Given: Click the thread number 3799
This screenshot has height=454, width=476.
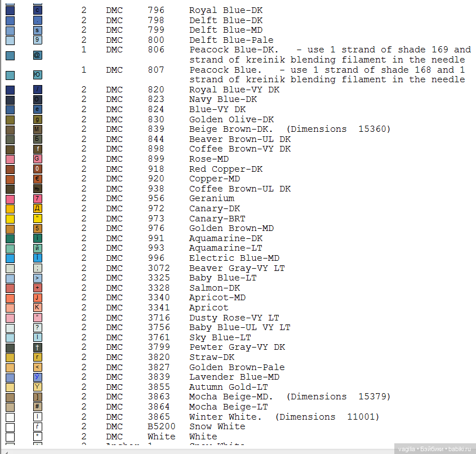Looking at the screenshot, I should [158, 347].
